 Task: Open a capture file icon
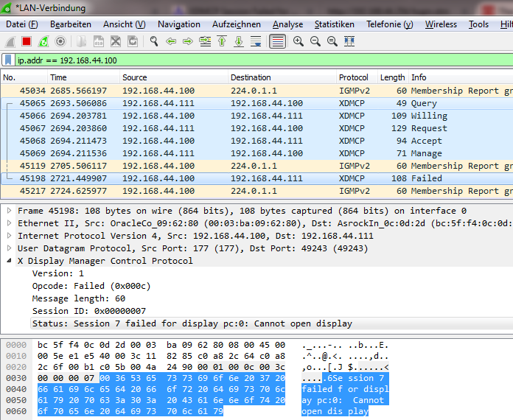click(x=82, y=41)
